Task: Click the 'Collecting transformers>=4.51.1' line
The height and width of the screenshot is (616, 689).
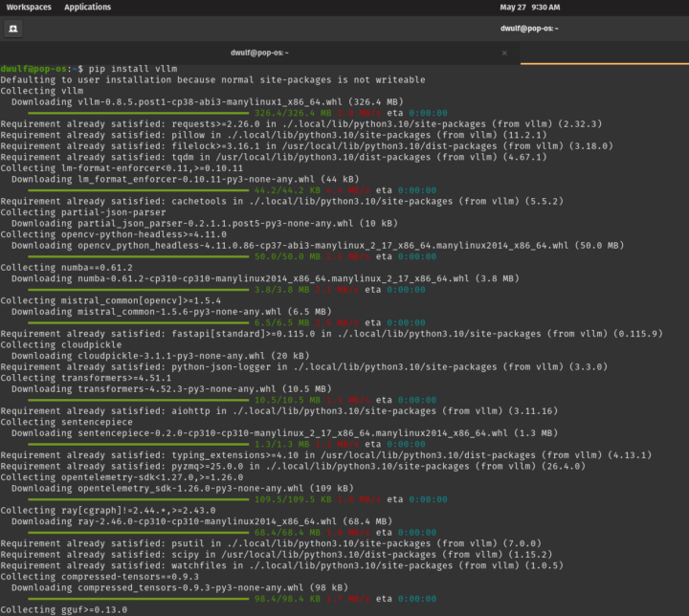Action: coord(86,378)
